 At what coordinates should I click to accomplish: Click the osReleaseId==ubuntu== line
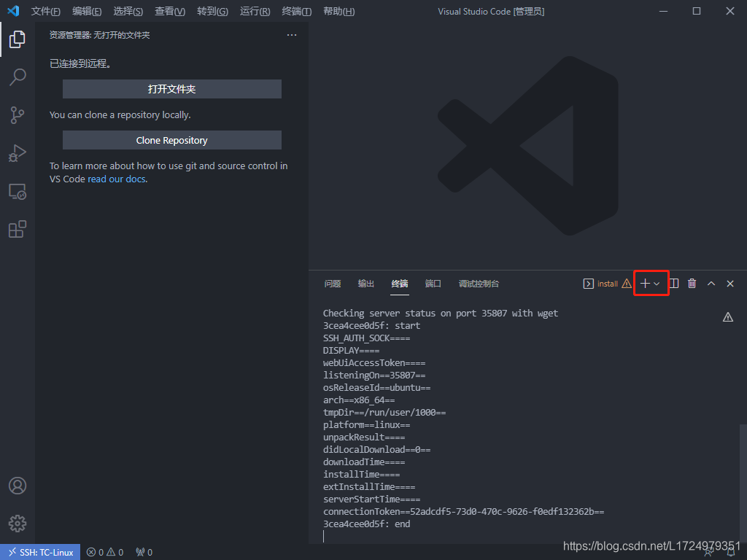(x=377, y=388)
